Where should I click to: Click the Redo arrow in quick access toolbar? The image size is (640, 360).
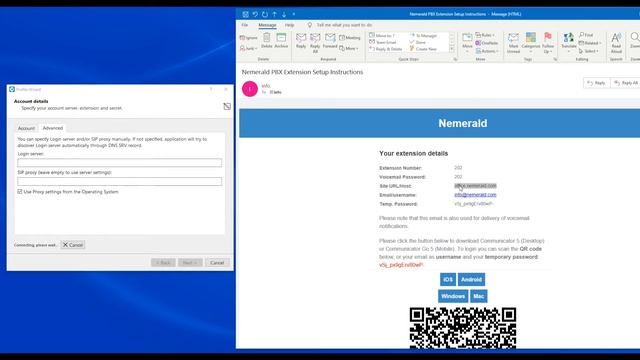[x=265, y=14]
